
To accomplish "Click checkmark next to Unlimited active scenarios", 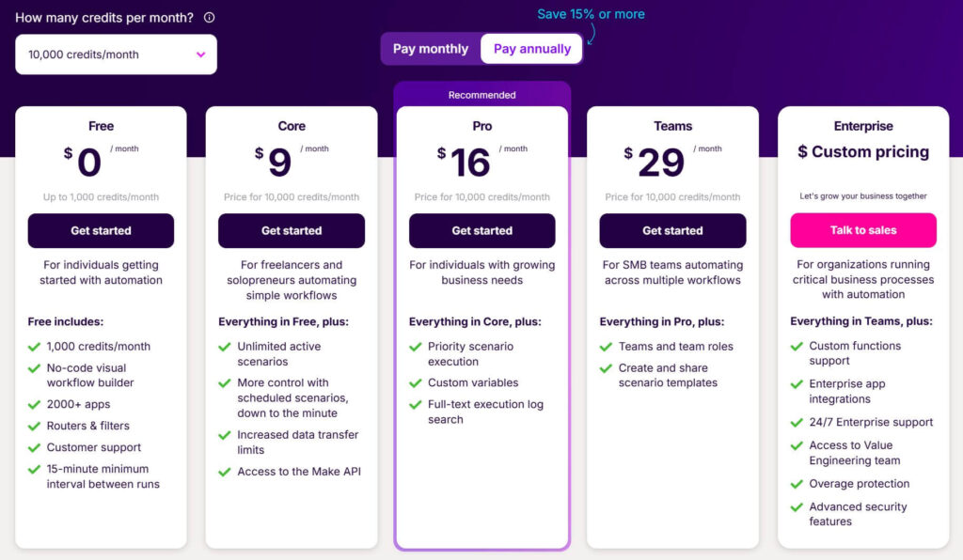I will [x=225, y=347].
